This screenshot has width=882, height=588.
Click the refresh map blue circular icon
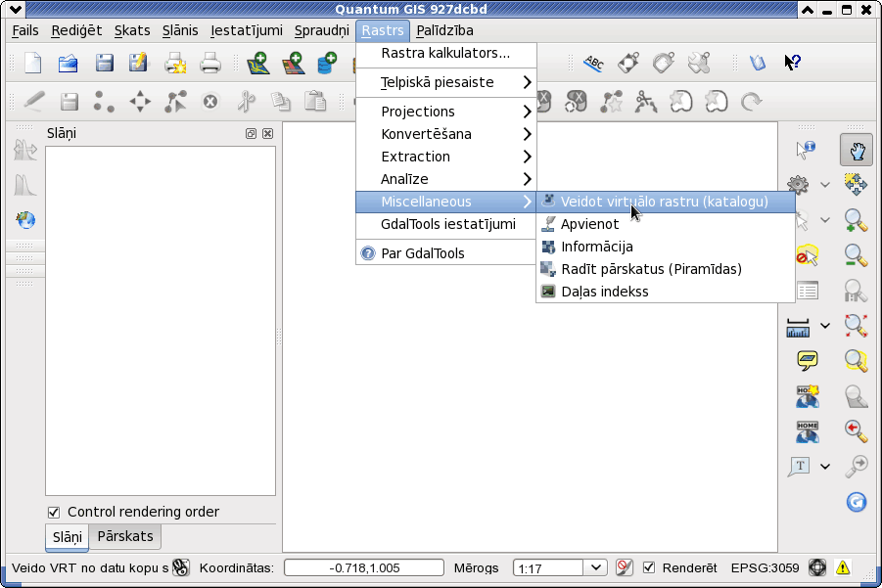tap(857, 502)
